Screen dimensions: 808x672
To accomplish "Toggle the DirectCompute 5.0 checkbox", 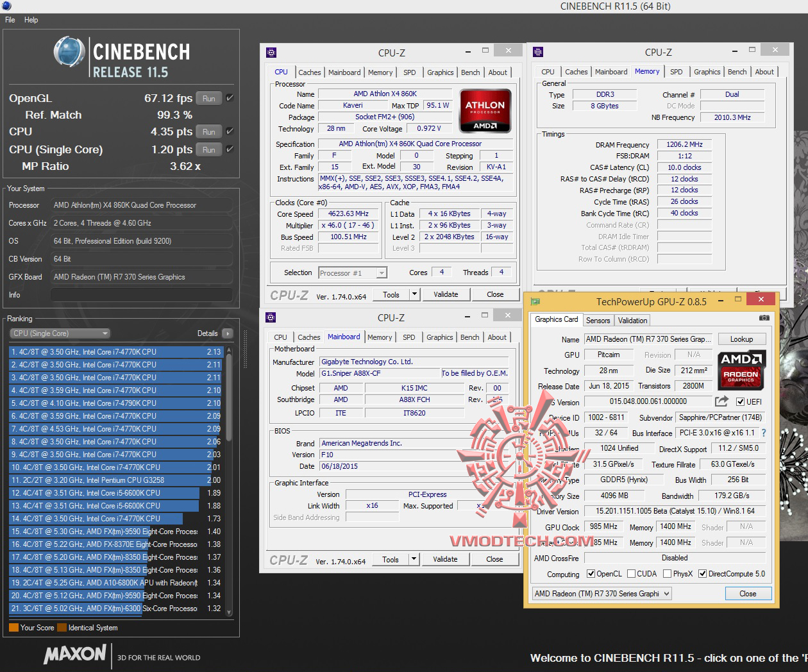I will point(703,574).
